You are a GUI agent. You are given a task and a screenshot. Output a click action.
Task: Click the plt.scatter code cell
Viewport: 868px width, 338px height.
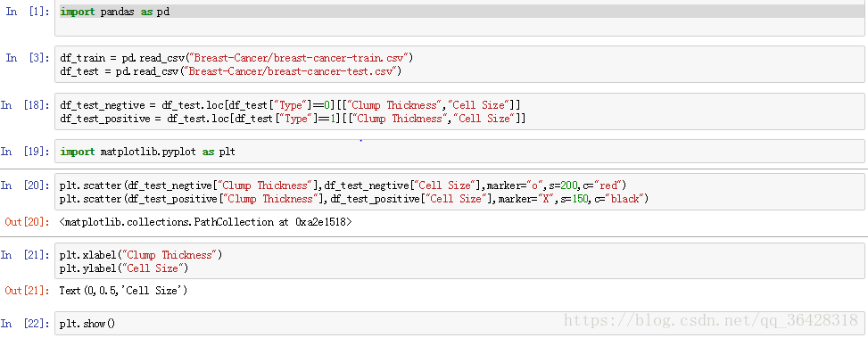[459, 192]
